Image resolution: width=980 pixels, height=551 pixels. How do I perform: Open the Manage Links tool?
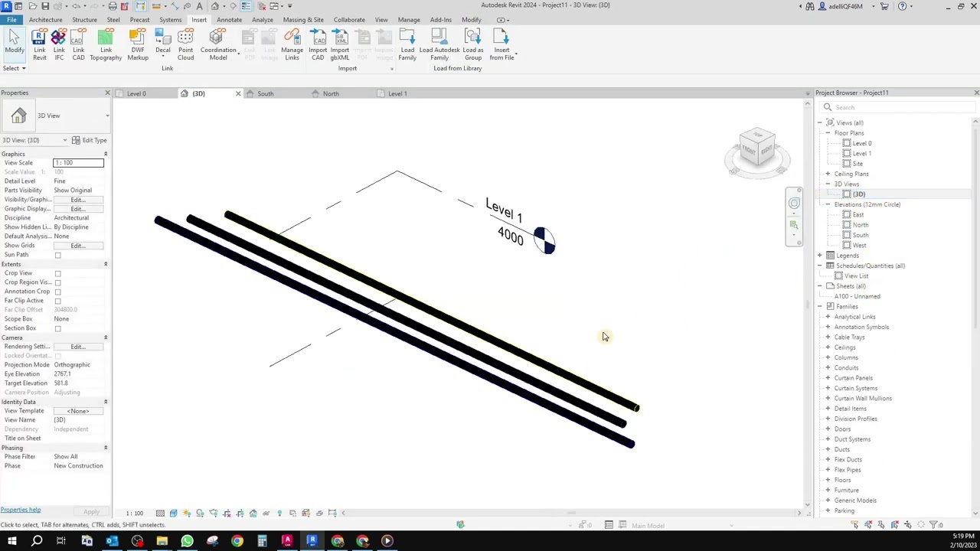[292, 44]
